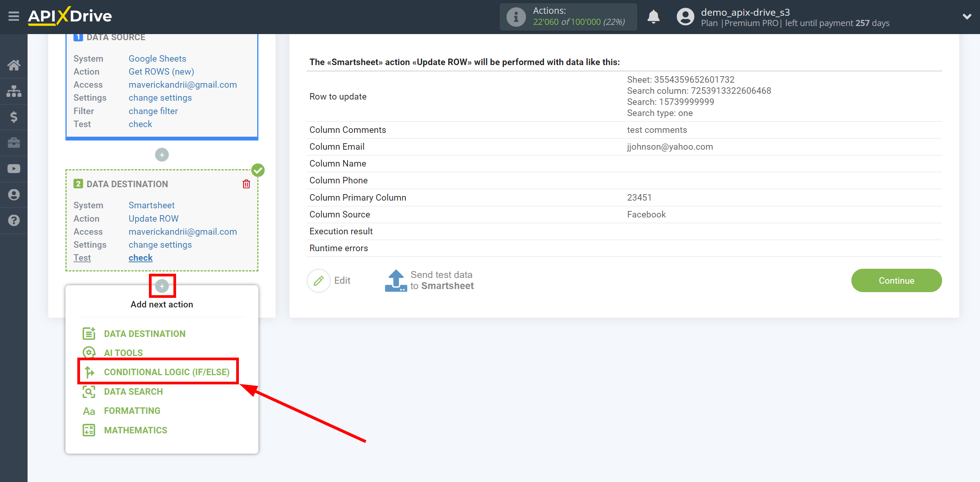The width and height of the screenshot is (980, 482).
Task: Click the test comments value
Action: click(657, 130)
